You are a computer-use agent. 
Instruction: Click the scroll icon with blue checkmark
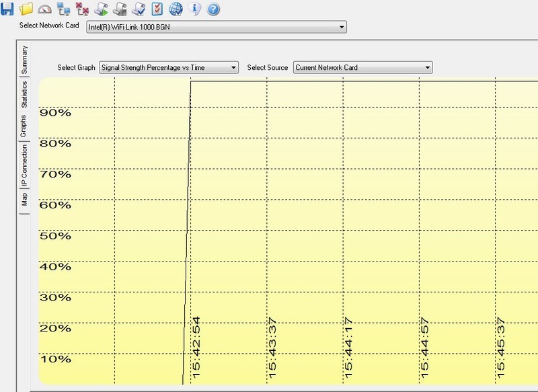click(x=139, y=9)
